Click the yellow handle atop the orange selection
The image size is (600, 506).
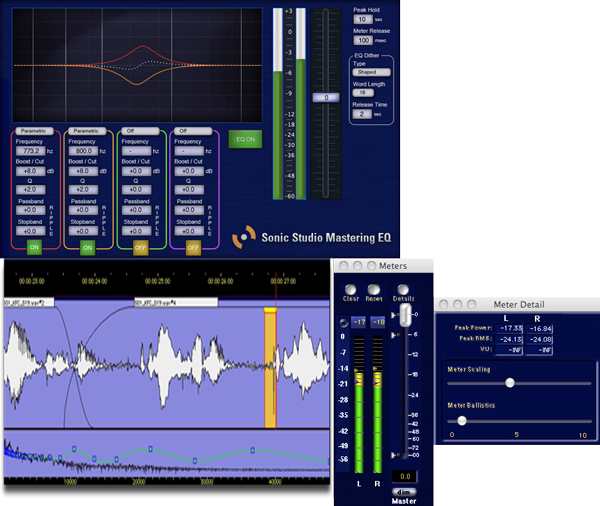click(x=270, y=310)
